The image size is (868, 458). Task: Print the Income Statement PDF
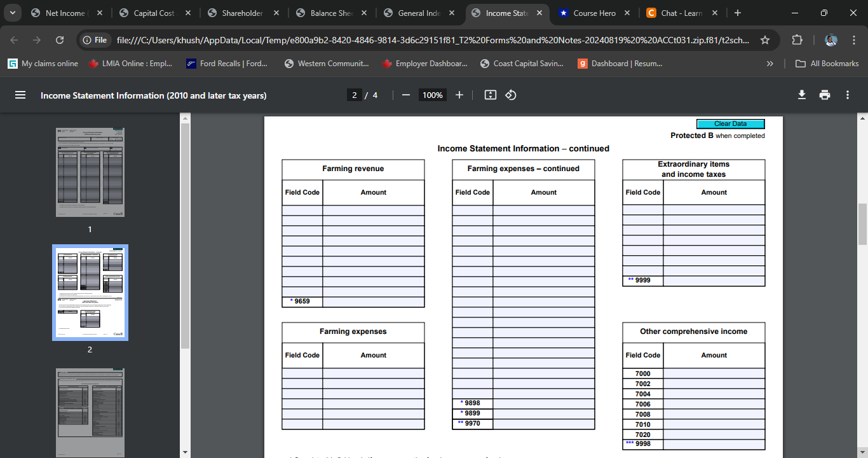click(x=825, y=95)
